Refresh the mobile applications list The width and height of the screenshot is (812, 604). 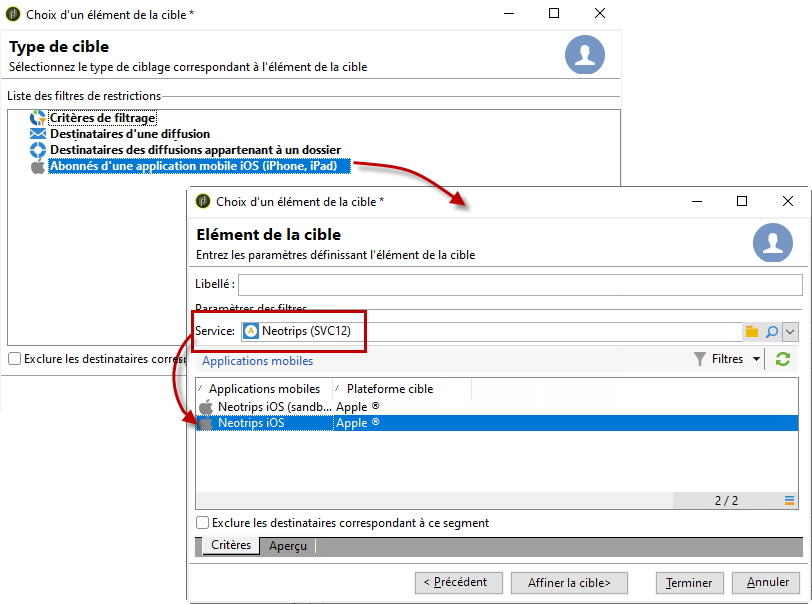tap(782, 359)
